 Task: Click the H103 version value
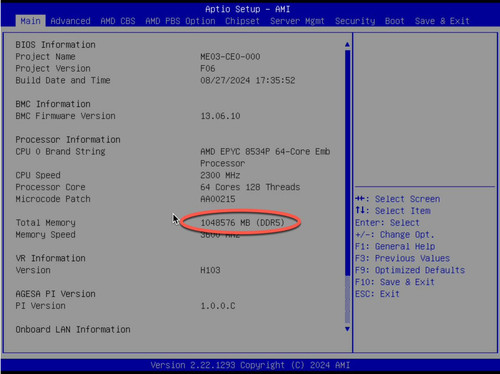pos(210,270)
